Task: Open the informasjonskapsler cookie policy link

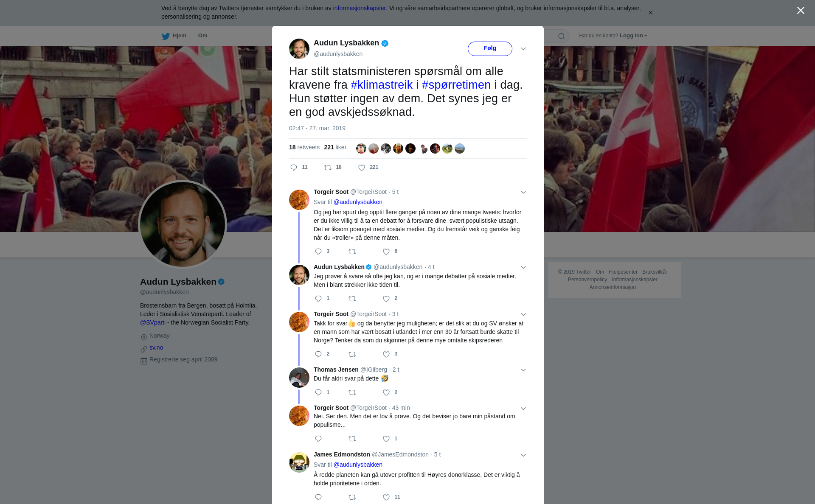Action: point(359,8)
